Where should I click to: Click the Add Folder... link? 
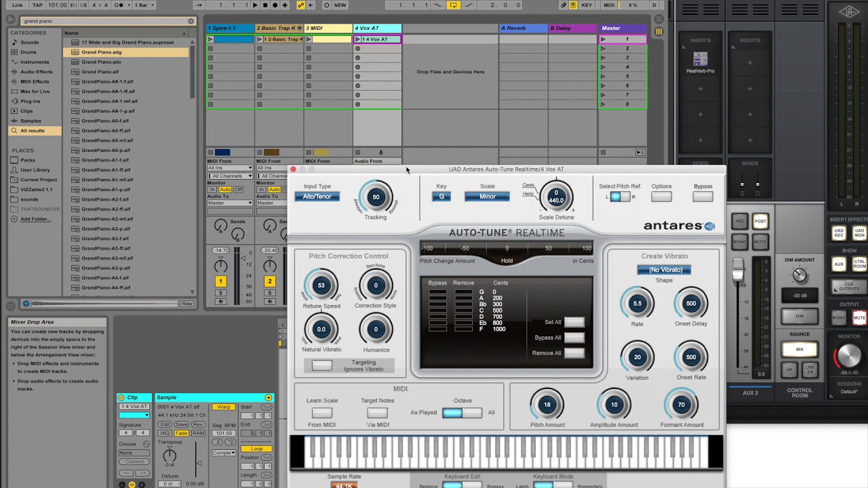pos(35,219)
